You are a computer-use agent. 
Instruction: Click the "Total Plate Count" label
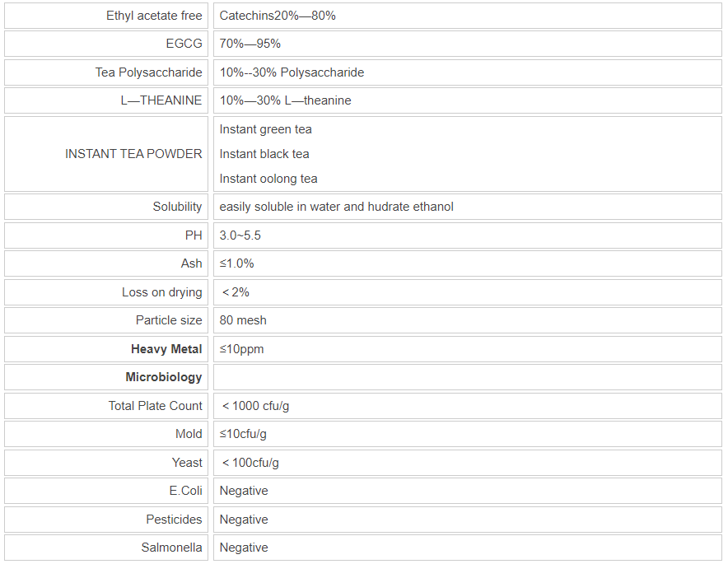click(155, 406)
